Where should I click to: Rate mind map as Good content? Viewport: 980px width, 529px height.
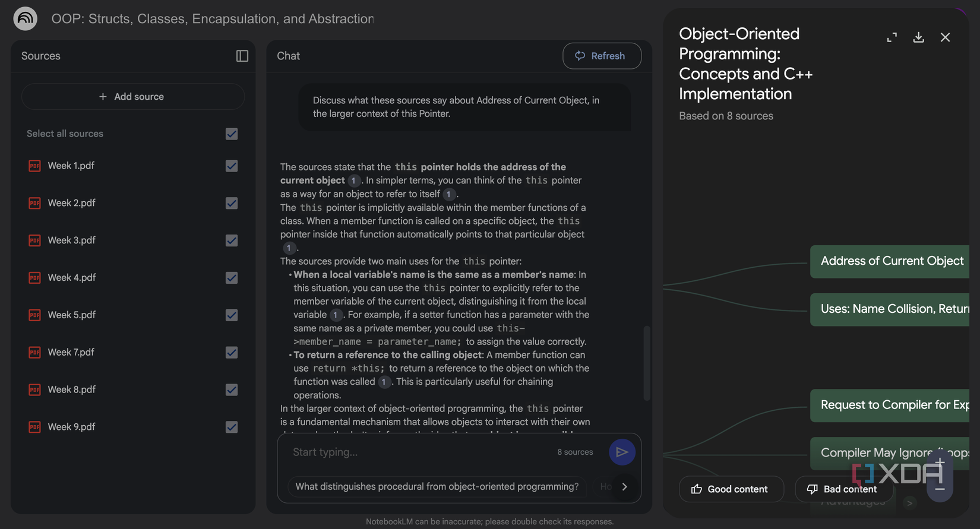point(731,489)
